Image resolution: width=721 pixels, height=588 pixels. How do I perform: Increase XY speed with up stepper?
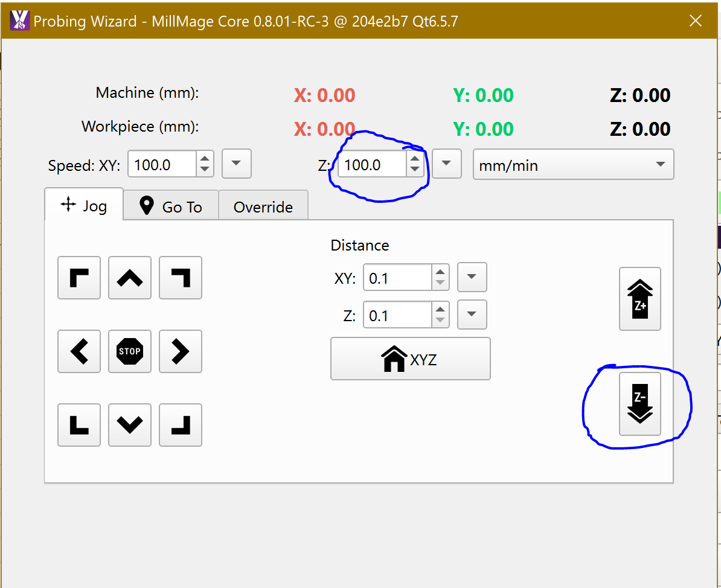coord(205,159)
